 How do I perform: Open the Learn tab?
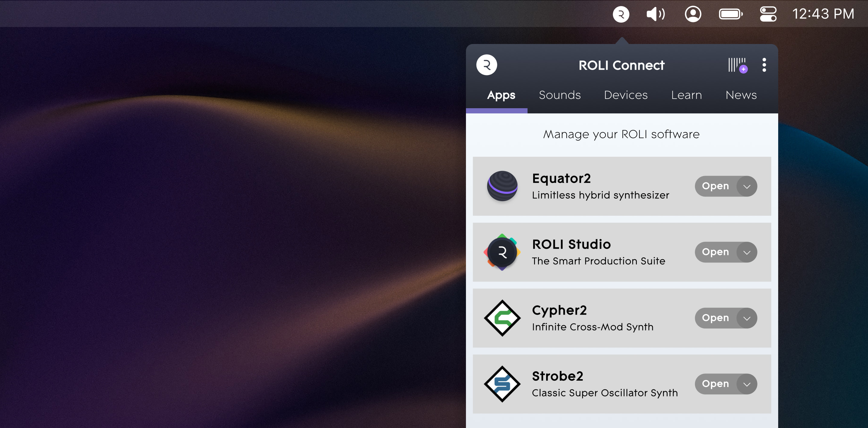(x=686, y=95)
